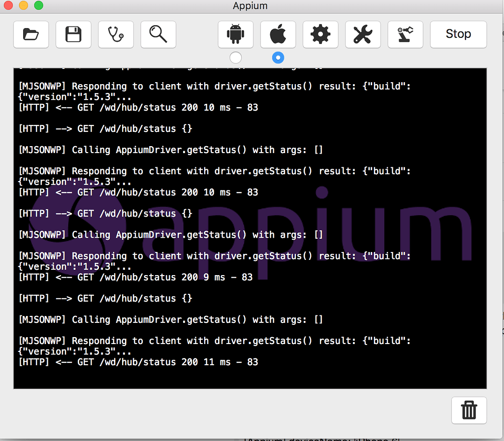Clear the server logs with the trash icon
This screenshot has height=441, width=504.
click(469, 410)
